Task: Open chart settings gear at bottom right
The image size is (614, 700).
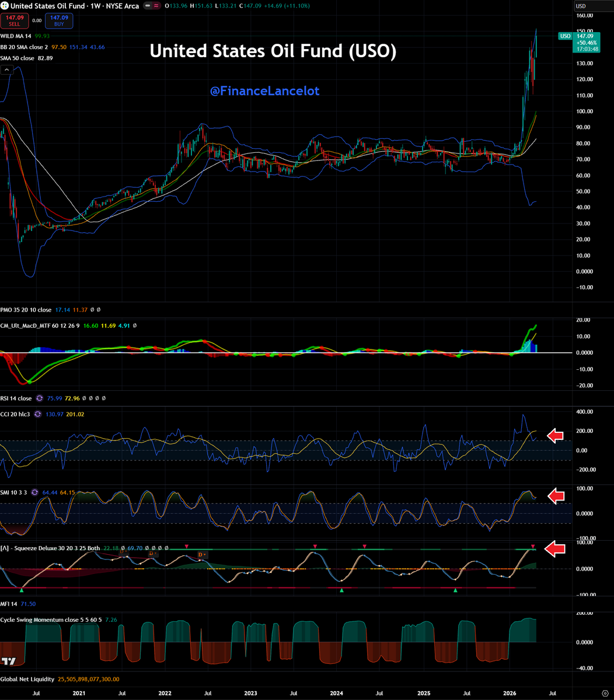Action: (x=605, y=695)
